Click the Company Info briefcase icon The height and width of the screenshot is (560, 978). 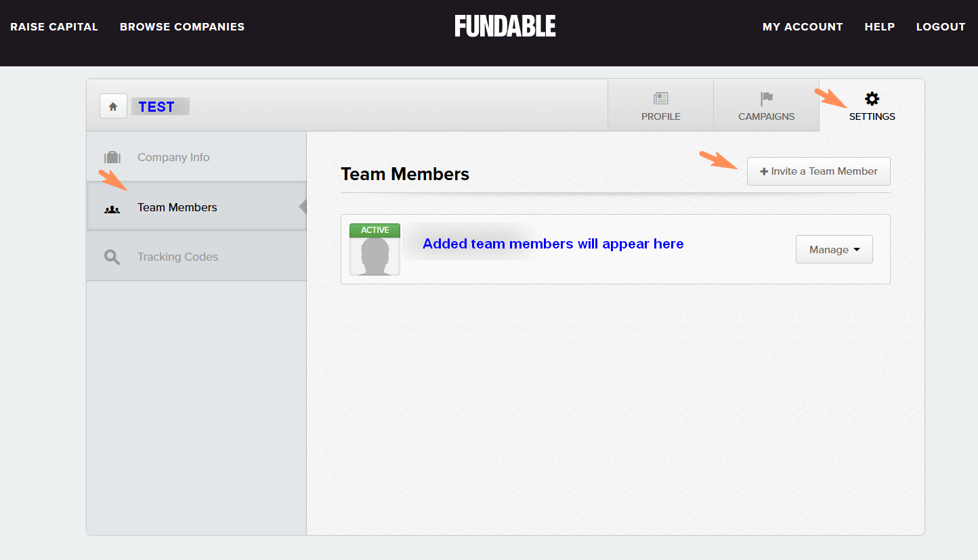pos(112,157)
